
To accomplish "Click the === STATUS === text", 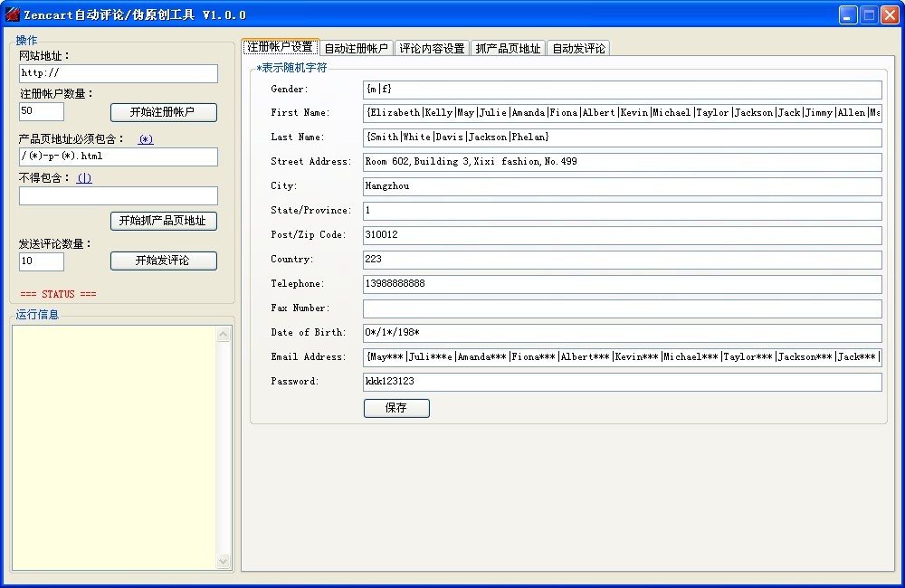I will (58, 294).
